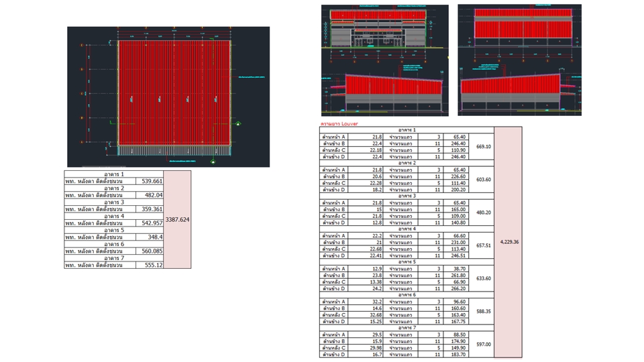
Task: Select Louver grand total cell 4,229.36
Action: click(508, 242)
